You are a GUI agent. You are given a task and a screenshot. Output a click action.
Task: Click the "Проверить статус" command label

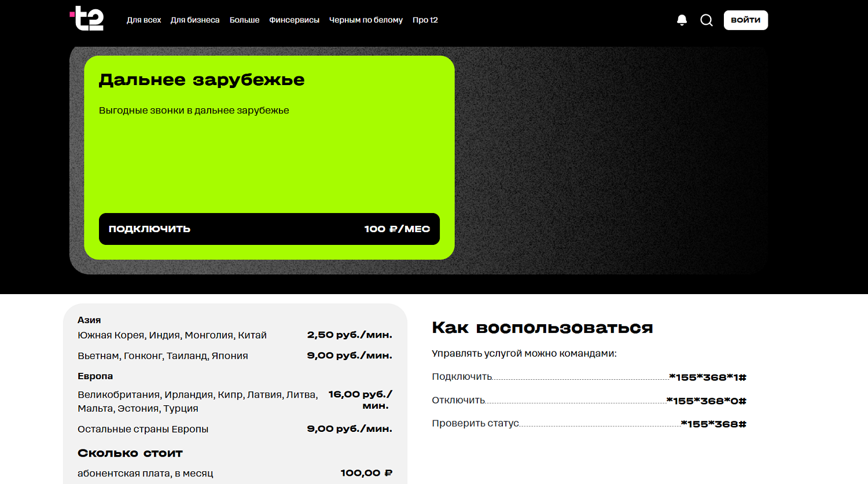(x=476, y=423)
